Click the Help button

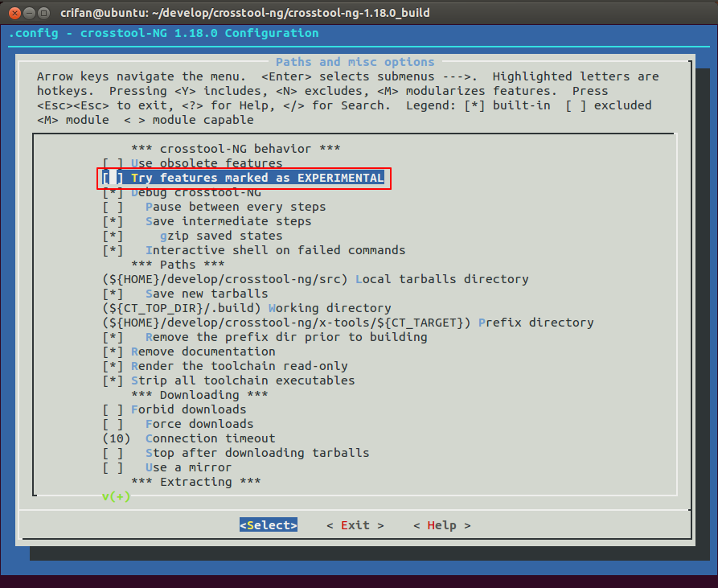point(442,525)
